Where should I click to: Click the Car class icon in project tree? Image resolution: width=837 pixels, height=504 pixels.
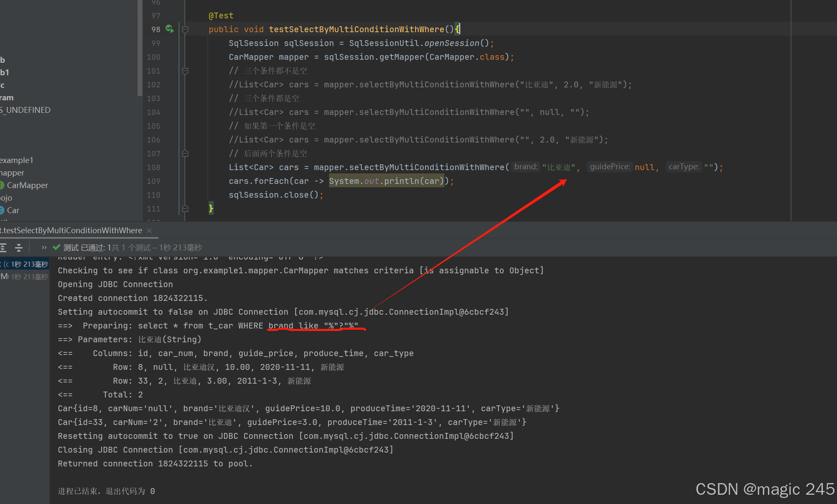[x=2, y=210]
